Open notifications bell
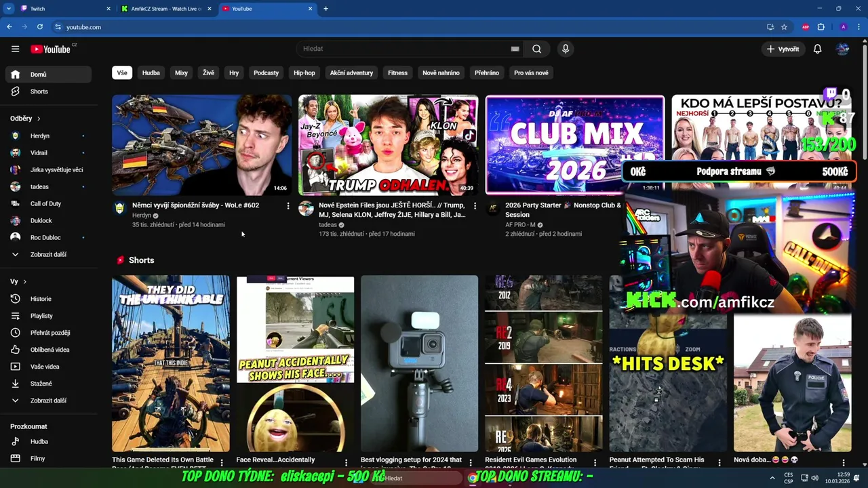Screen dimensions: 868x488 click(x=817, y=49)
